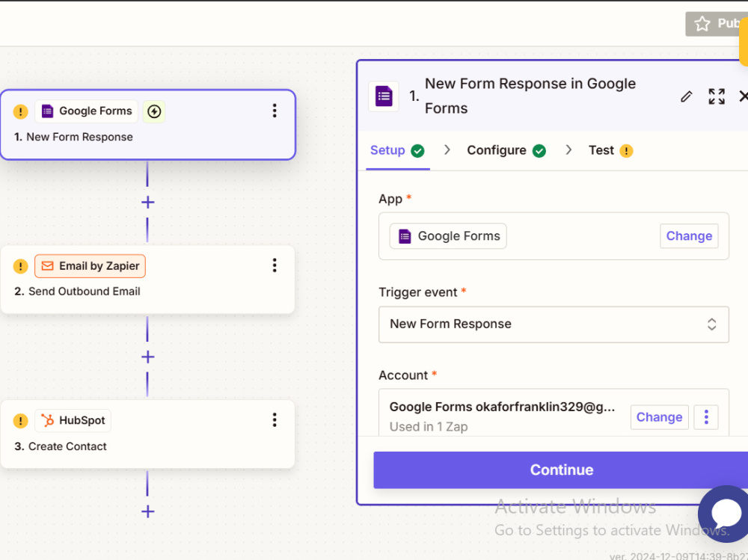This screenshot has height=560, width=748.
Task: Open account options three-dot menu
Action: tap(706, 417)
